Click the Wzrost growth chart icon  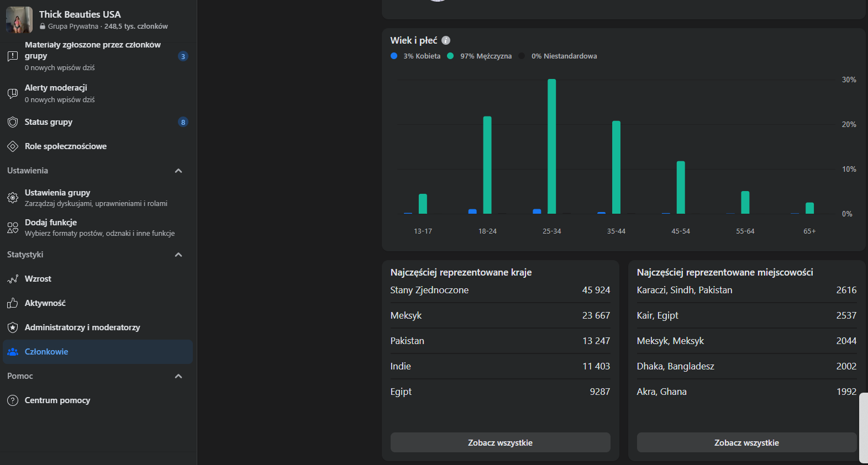(x=13, y=279)
